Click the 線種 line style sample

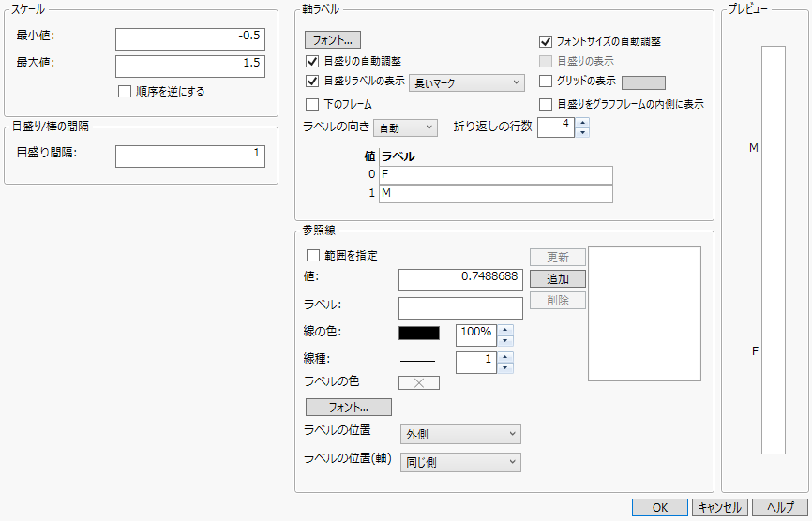pos(418,361)
